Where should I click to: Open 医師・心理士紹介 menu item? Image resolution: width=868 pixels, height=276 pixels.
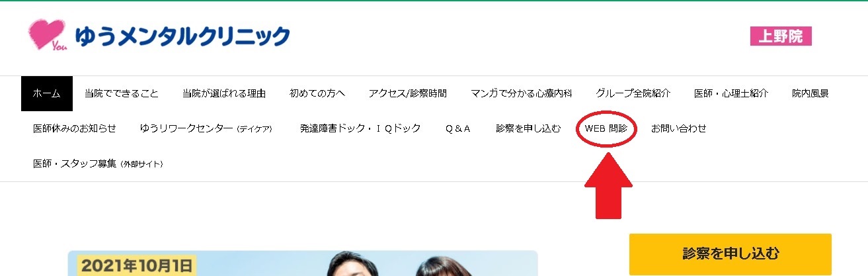pos(731,93)
